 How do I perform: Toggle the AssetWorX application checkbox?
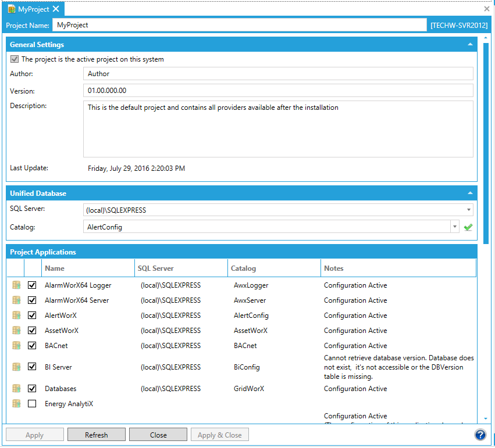point(33,331)
